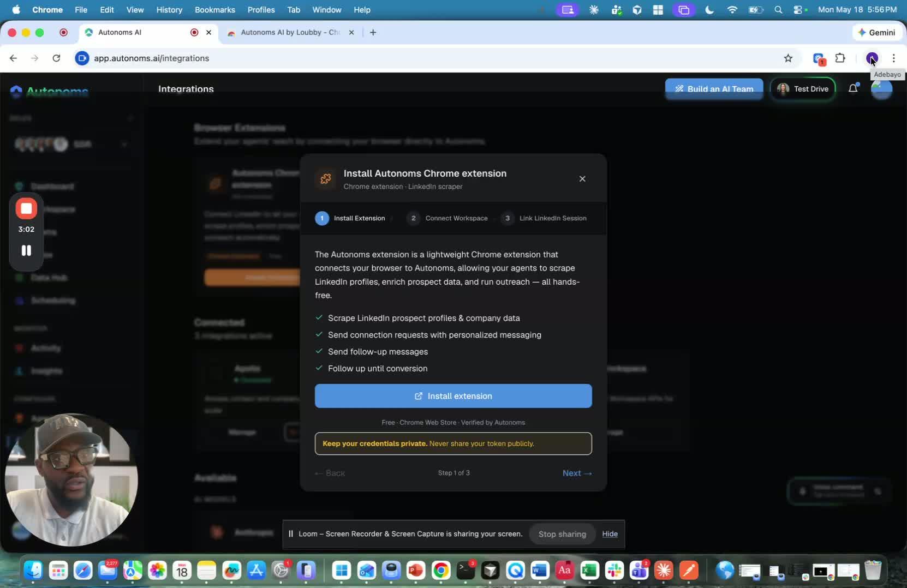Open Finder from the dock
This screenshot has height=588, width=907.
[33, 571]
